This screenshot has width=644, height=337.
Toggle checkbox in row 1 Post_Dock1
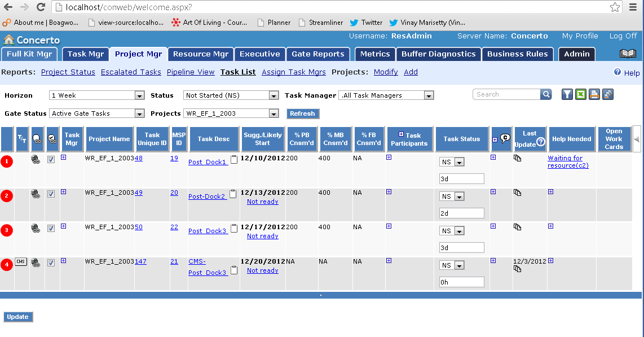pos(51,159)
